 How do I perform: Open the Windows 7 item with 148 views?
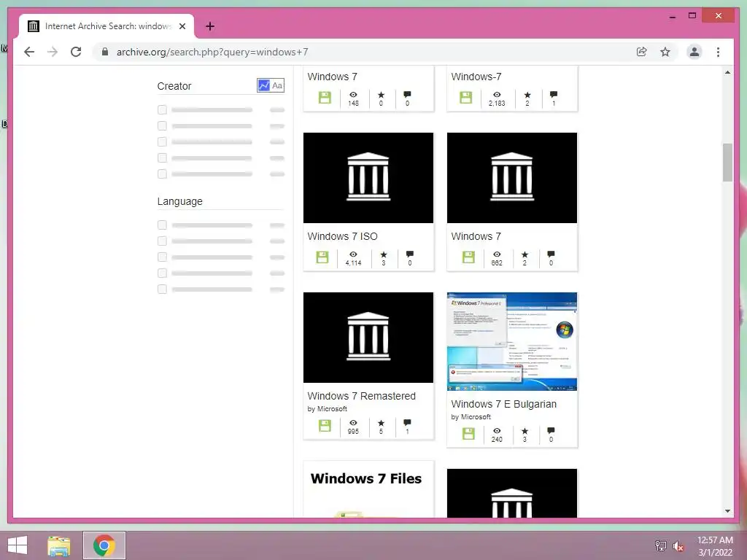332,77
